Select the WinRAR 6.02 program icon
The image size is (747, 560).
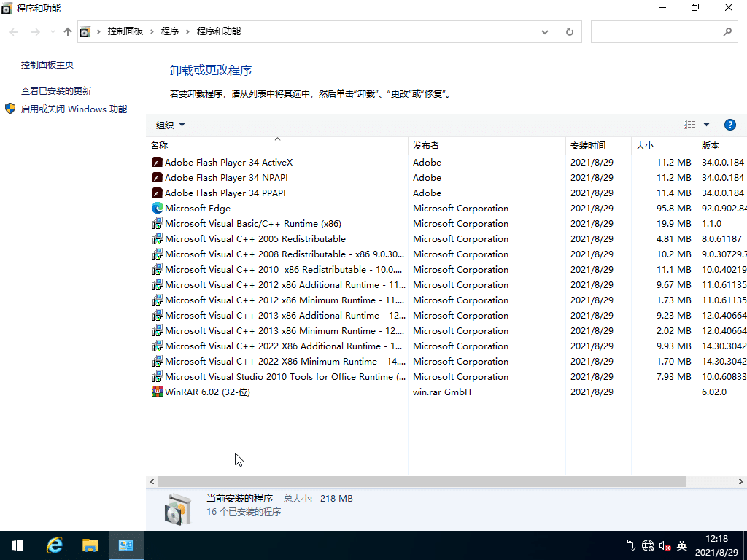point(157,392)
